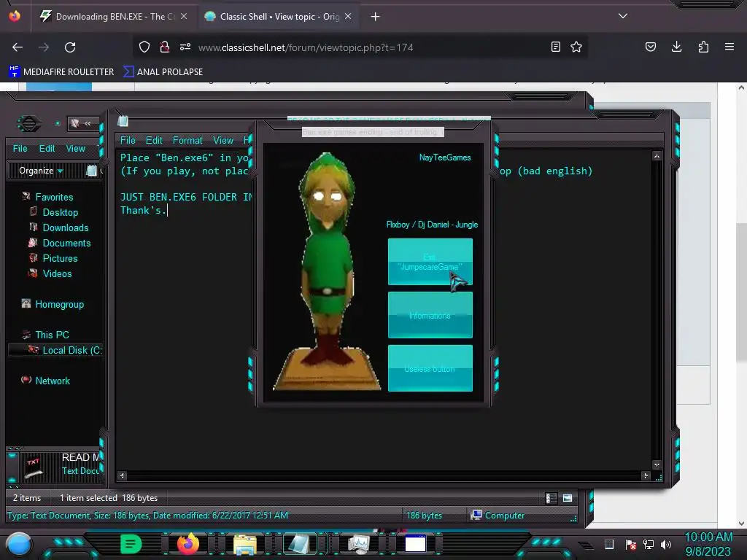
Task: Open the second bookmark on the bookmarks bar
Action: tap(163, 72)
